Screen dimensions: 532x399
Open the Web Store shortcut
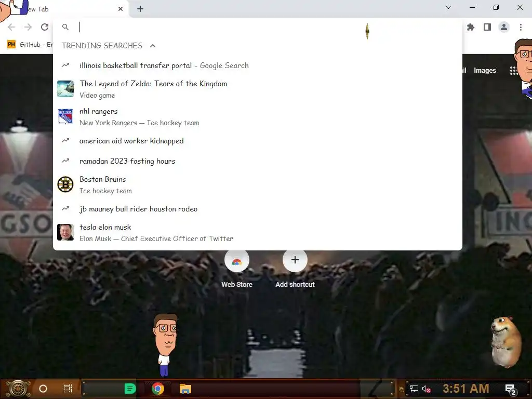pyautogui.click(x=237, y=269)
